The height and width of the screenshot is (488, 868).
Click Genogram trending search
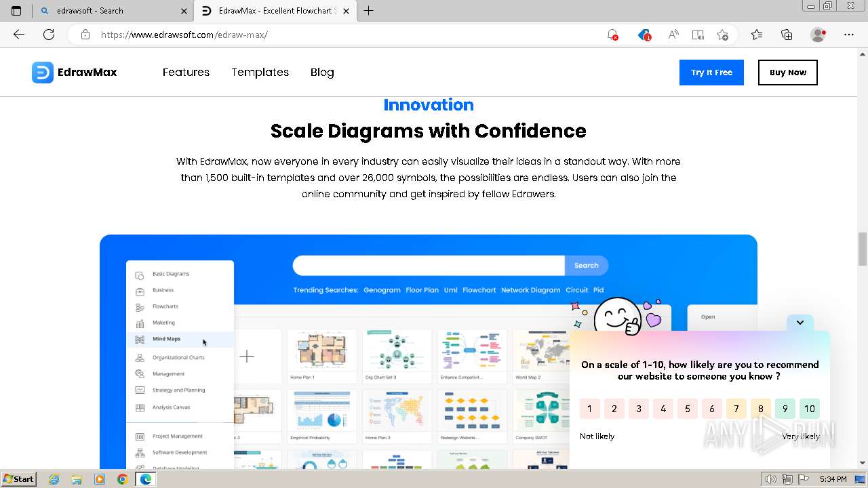click(382, 290)
